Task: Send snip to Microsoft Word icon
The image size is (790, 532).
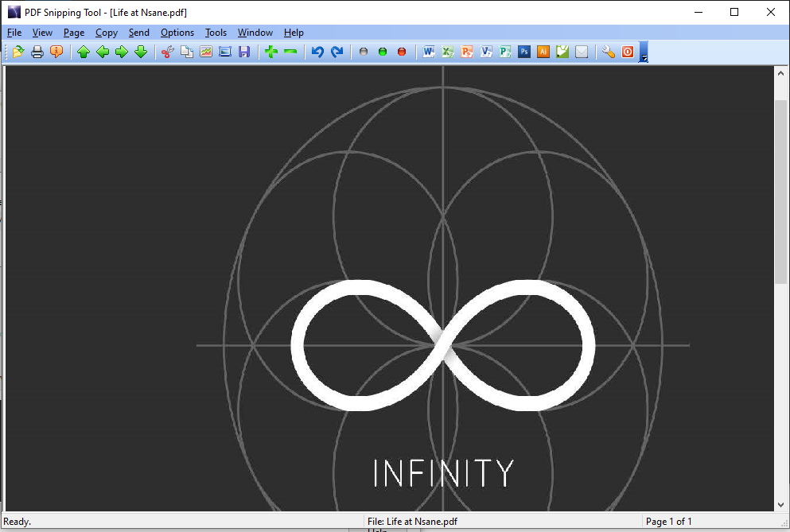Action: tap(429, 52)
